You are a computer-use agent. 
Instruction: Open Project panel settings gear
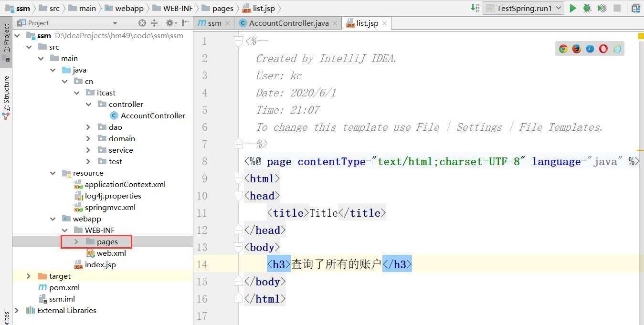click(169, 23)
